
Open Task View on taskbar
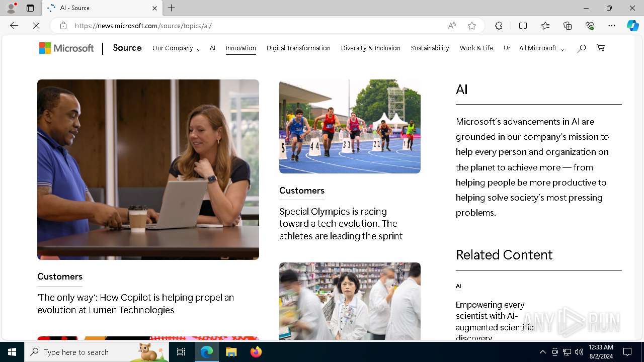point(181,352)
